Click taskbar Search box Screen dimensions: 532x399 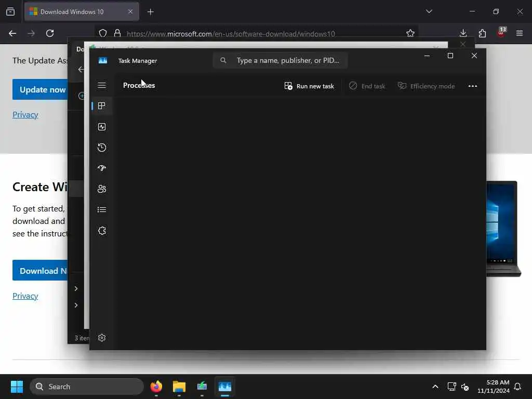coord(87,387)
